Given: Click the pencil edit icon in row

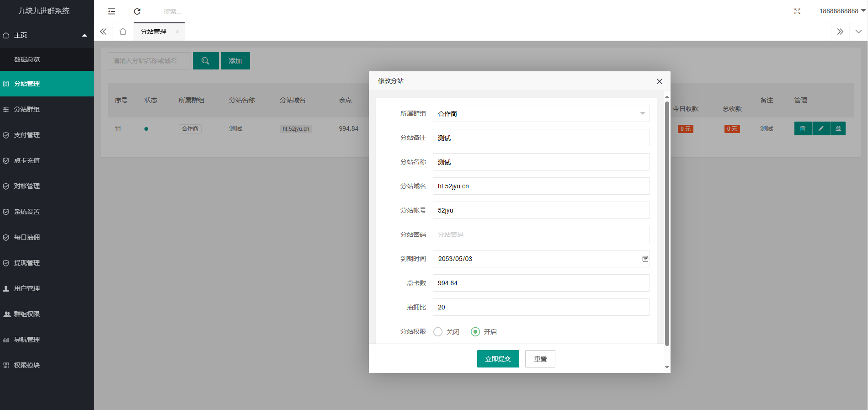Looking at the screenshot, I should [821, 128].
